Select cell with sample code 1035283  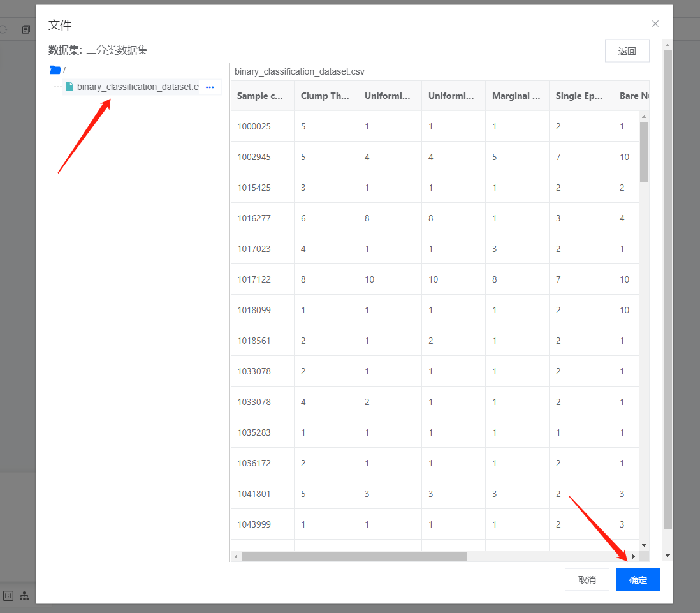coord(263,432)
